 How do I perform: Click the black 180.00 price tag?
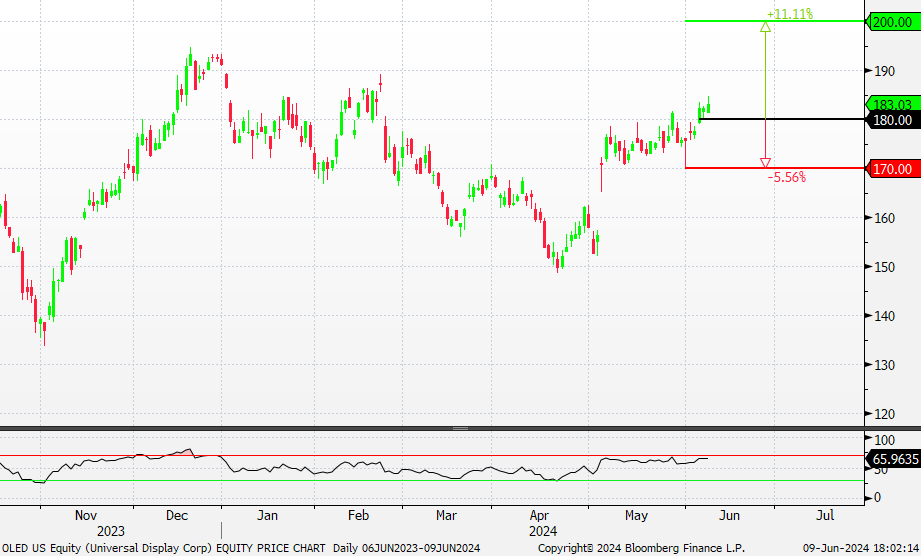point(892,120)
